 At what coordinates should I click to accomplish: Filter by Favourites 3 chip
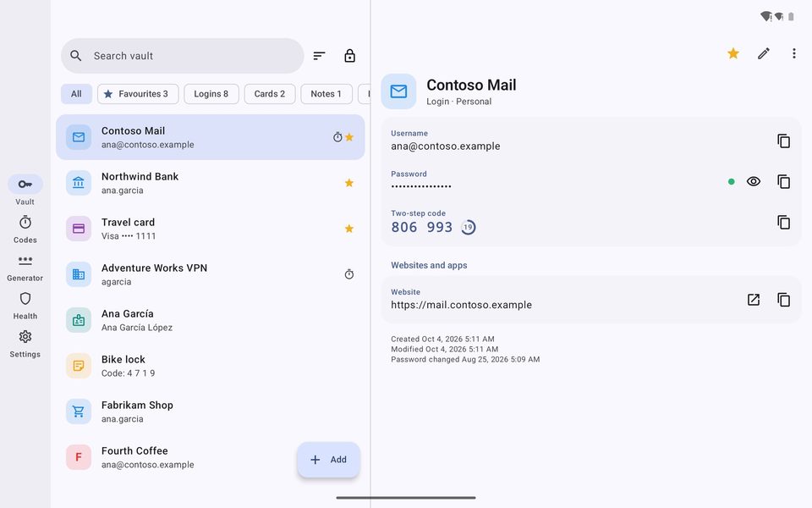point(138,94)
